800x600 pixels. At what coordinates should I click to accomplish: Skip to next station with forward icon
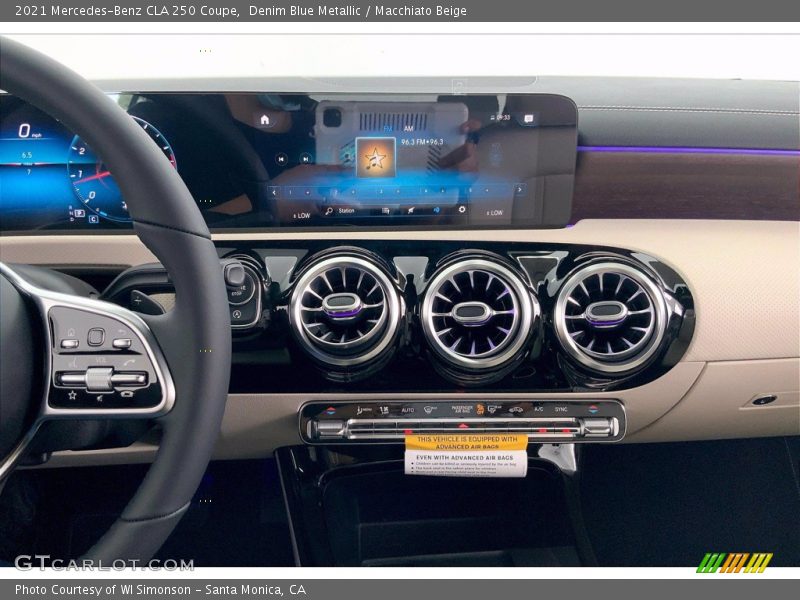304,159
